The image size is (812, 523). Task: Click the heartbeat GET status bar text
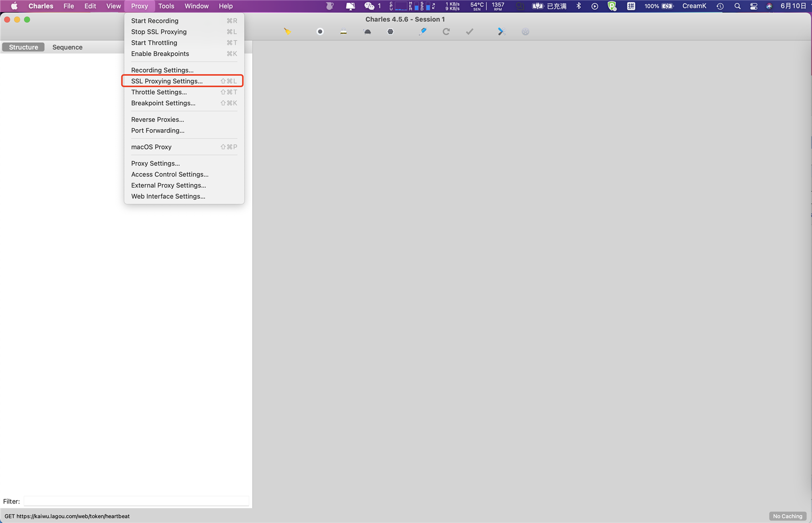tap(67, 516)
